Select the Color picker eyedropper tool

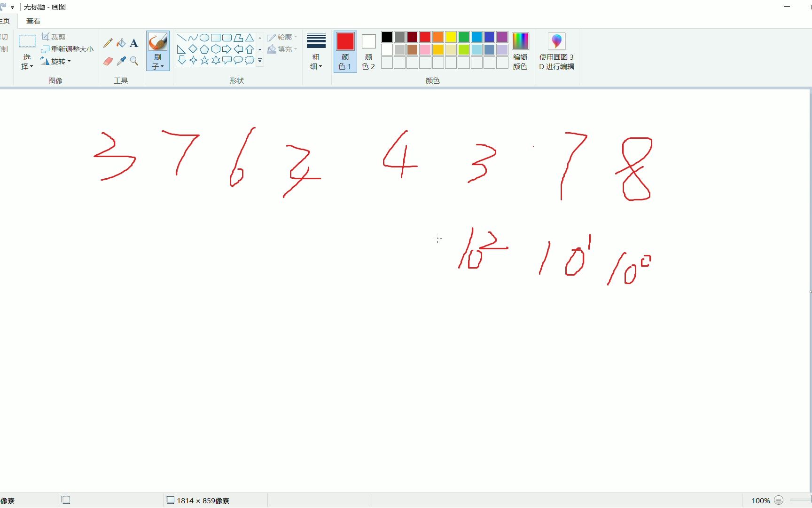pos(121,61)
